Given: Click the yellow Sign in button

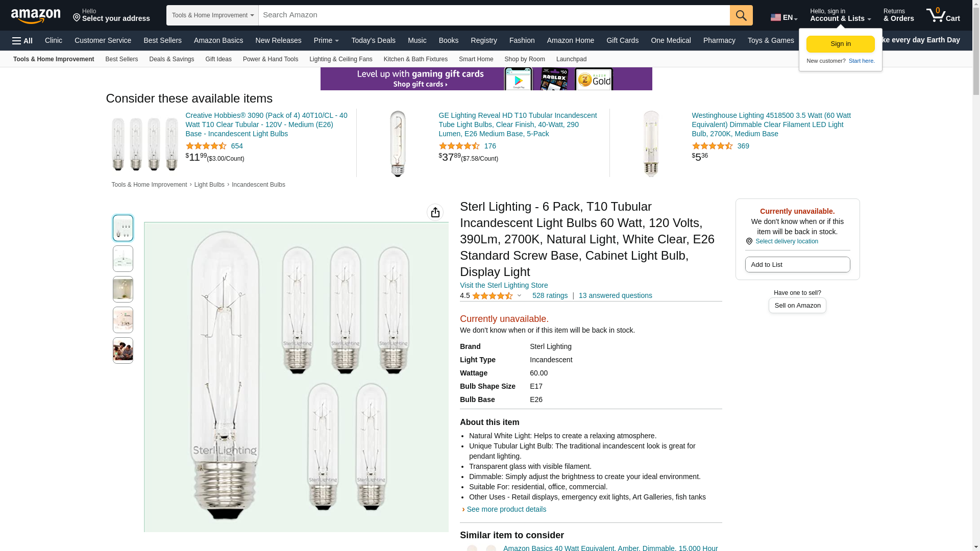Looking at the screenshot, I should (840, 44).
